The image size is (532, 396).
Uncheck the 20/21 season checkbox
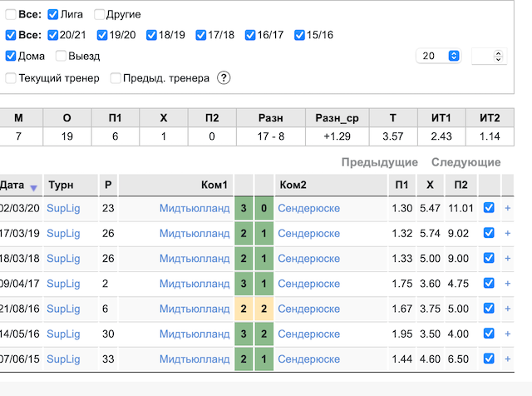[x=53, y=35]
